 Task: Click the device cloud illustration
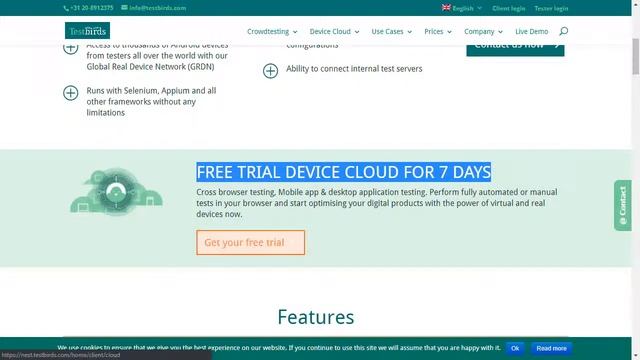coord(116,192)
